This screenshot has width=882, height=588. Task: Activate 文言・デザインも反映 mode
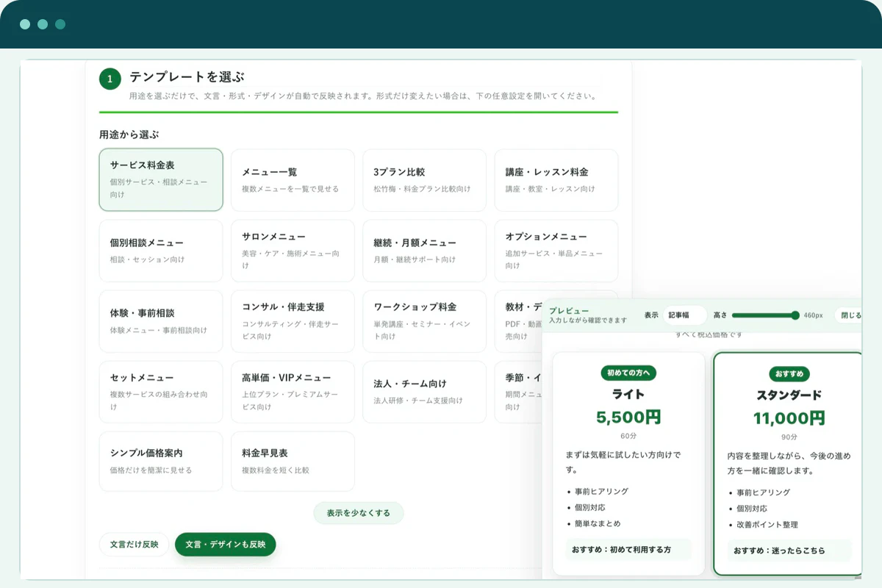(225, 545)
